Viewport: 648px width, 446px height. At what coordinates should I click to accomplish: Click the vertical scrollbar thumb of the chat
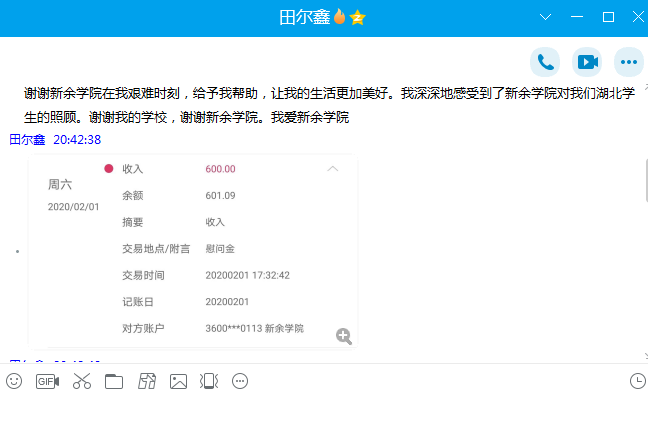click(x=646, y=180)
